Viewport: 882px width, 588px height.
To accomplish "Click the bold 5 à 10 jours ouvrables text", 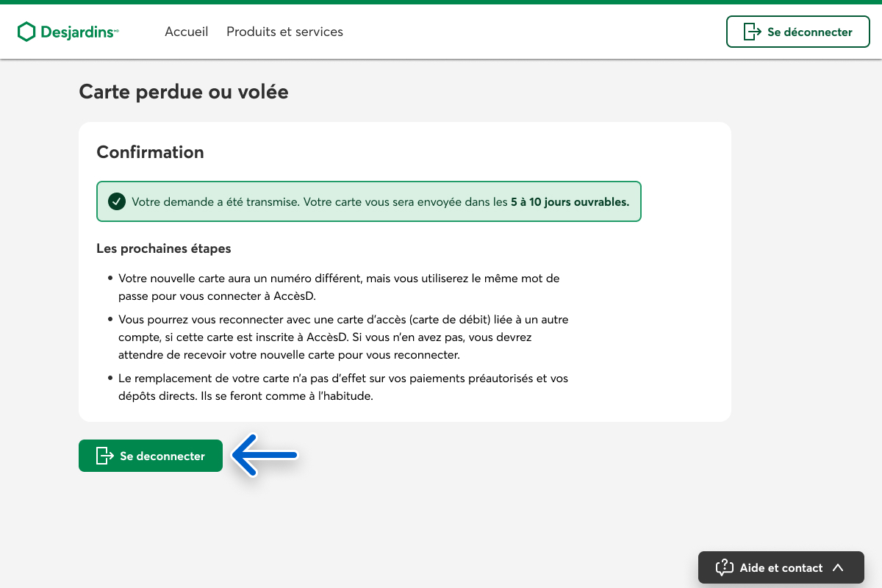I will click(x=570, y=201).
